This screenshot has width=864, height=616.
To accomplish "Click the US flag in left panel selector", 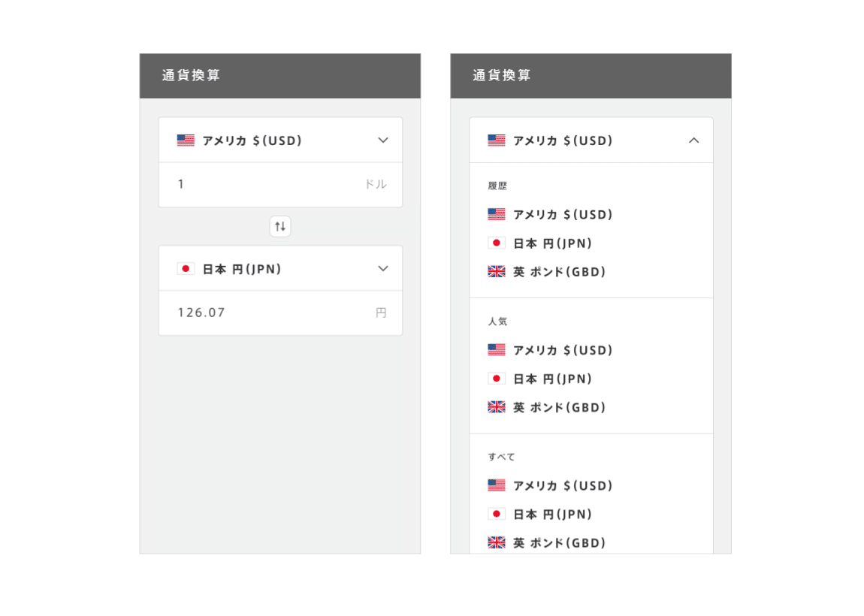I will click(x=186, y=140).
